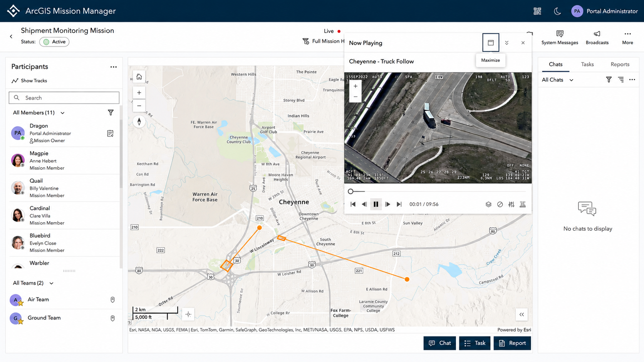
Task: Collapse map side panel double-chevron
Action: tap(522, 314)
